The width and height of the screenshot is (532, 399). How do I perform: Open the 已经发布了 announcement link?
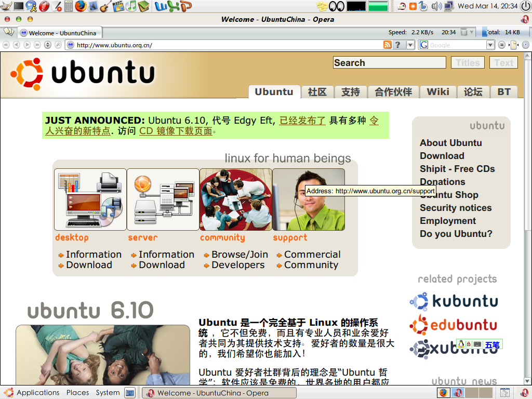point(302,121)
